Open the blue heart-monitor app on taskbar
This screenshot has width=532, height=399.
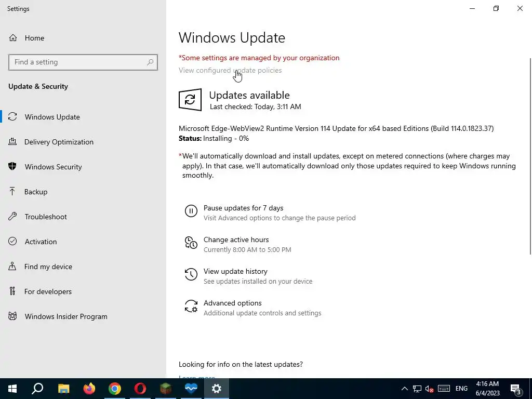(191, 389)
